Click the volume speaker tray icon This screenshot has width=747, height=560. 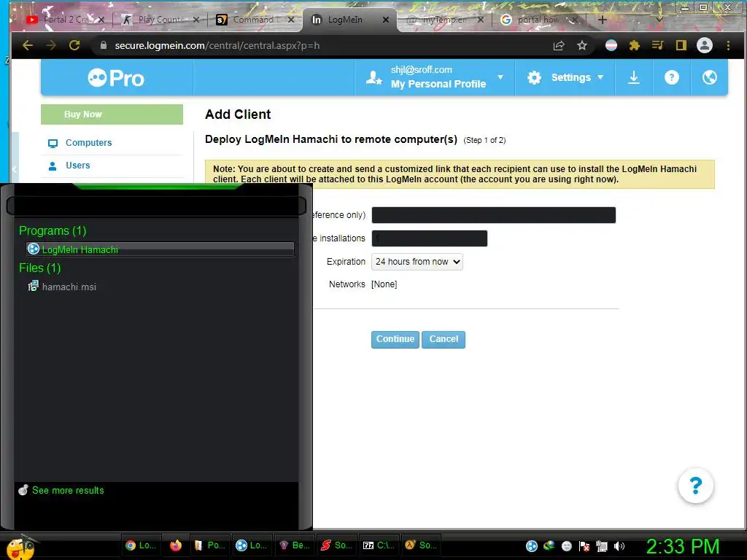coord(619,546)
